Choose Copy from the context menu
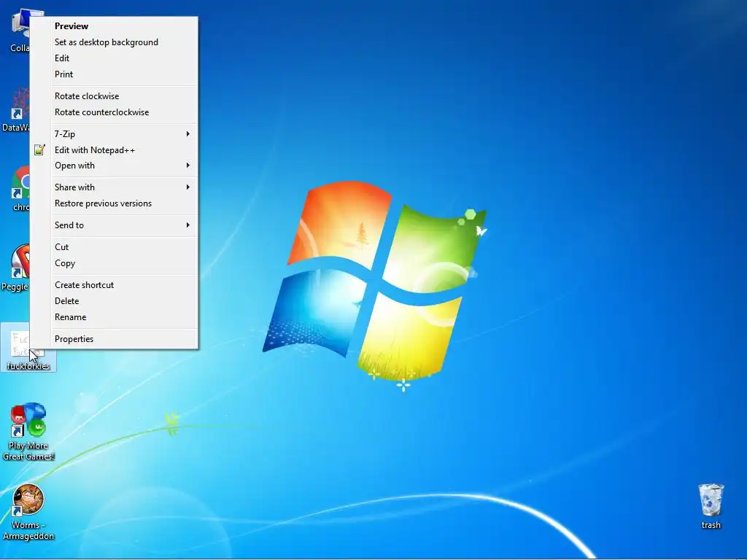 click(x=114, y=263)
